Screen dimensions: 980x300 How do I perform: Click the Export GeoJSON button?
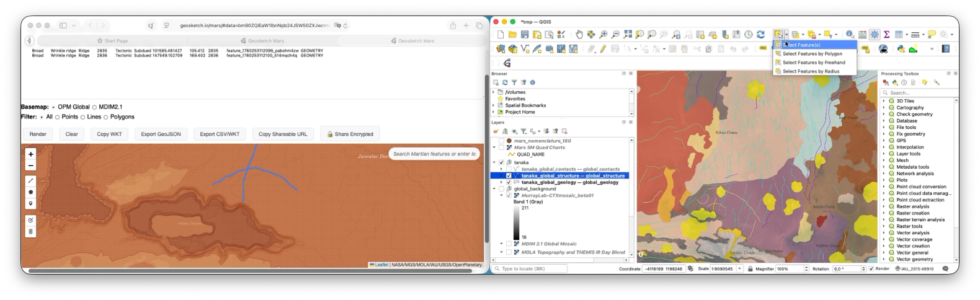(x=161, y=134)
